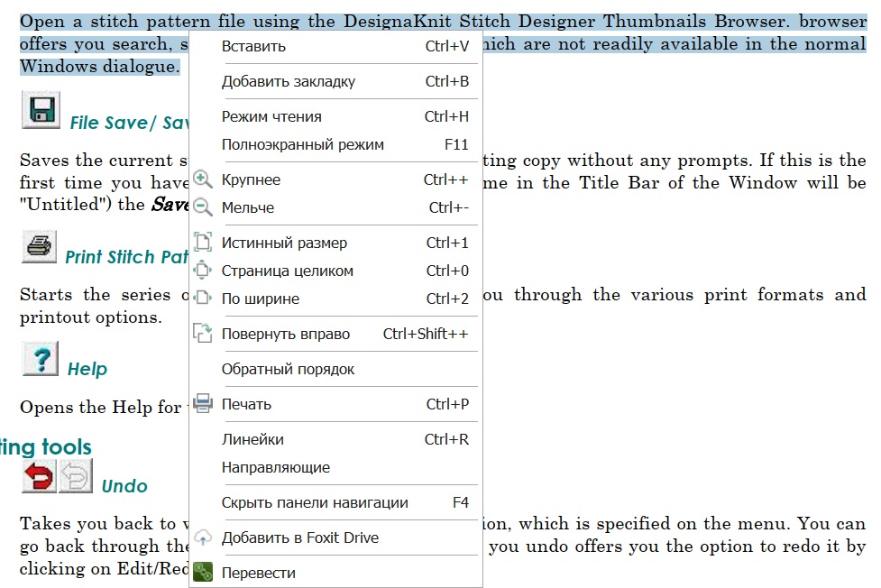Choose Обратный порядок menu entry

tap(336, 369)
